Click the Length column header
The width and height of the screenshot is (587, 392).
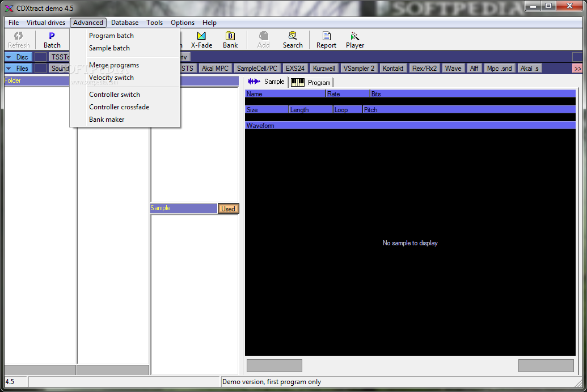[311, 109]
